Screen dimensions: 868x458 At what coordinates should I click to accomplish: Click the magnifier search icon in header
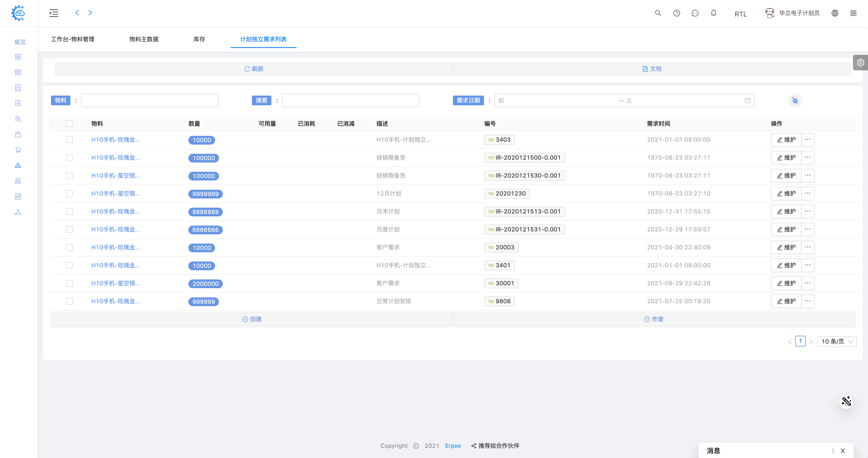pos(658,13)
